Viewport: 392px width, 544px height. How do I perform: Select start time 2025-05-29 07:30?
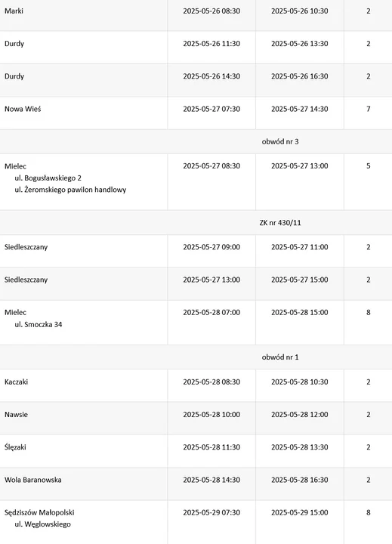pyautogui.click(x=211, y=512)
